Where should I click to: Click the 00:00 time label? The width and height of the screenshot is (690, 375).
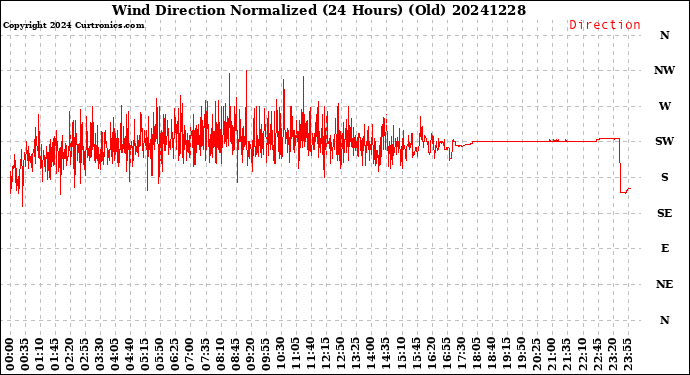pyautogui.click(x=10, y=354)
